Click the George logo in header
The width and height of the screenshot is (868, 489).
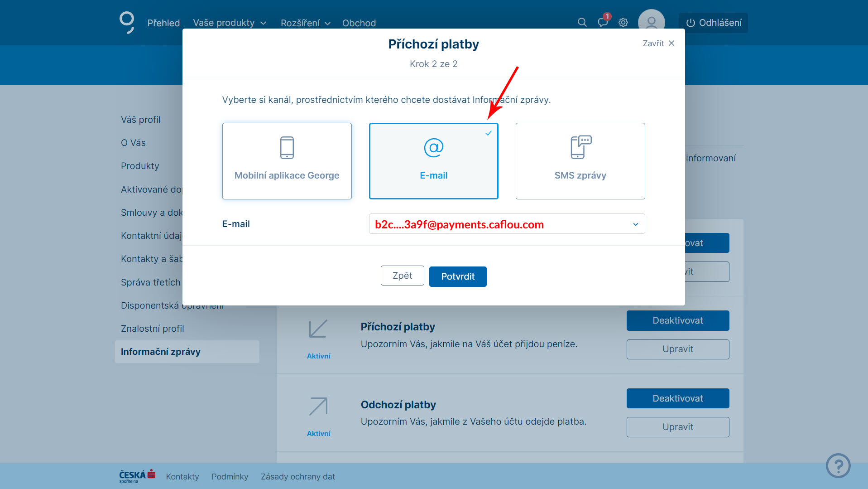coord(127,22)
